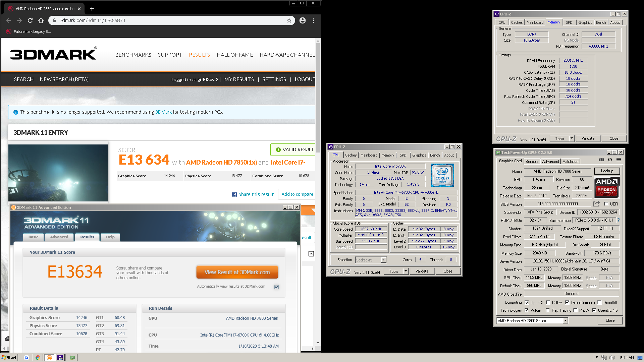Click Validate in CPU-Z CPU window
Screen dimensions: 644x362
(422, 271)
